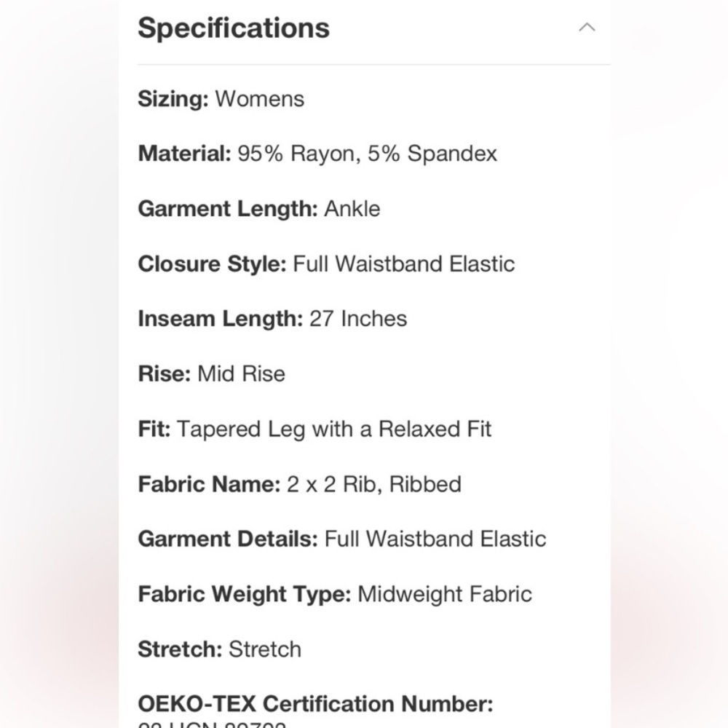Click the partially visible certification number text
Image resolution: width=728 pixels, height=728 pixels.
(x=212, y=724)
